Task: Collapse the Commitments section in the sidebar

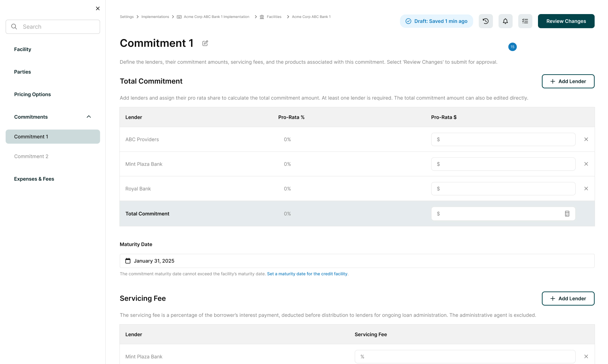Action: (x=88, y=116)
